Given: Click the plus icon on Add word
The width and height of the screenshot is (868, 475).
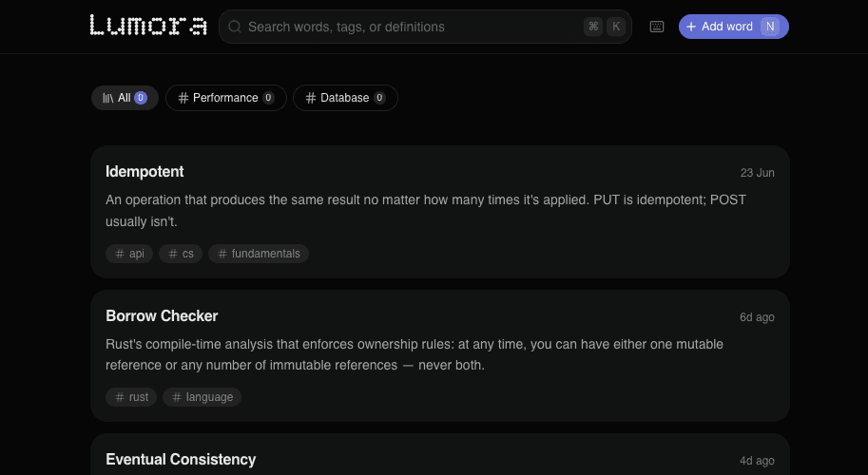Looking at the screenshot, I should point(691,27).
